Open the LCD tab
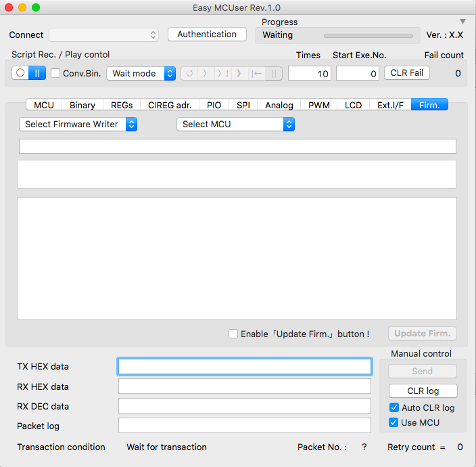 [354, 105]
